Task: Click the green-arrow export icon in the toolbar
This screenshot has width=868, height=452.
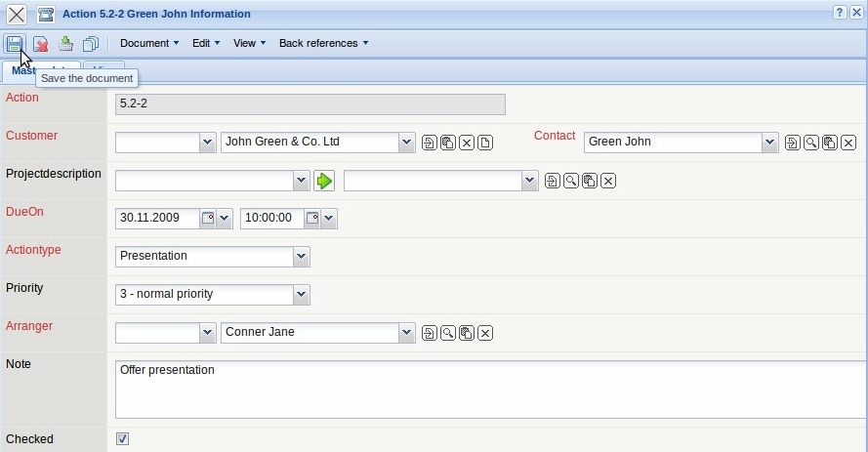Action: (x=65, y=43)
